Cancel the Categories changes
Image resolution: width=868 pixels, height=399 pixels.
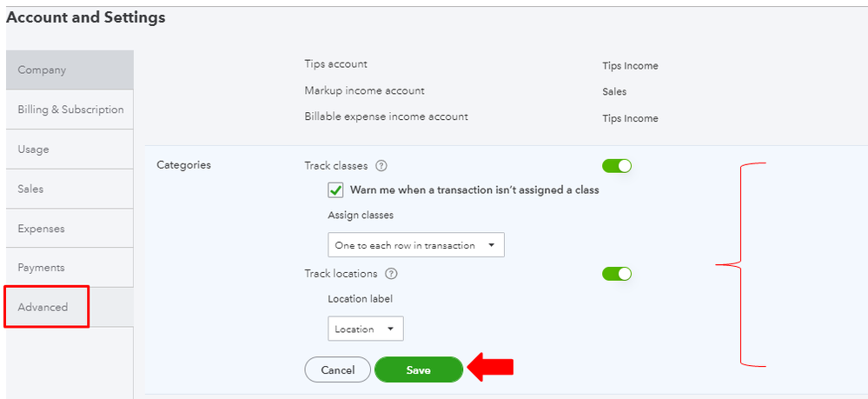337,369
